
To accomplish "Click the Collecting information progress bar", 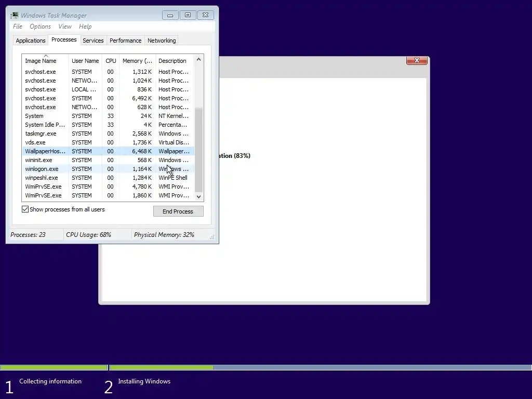I will [54, 367].
